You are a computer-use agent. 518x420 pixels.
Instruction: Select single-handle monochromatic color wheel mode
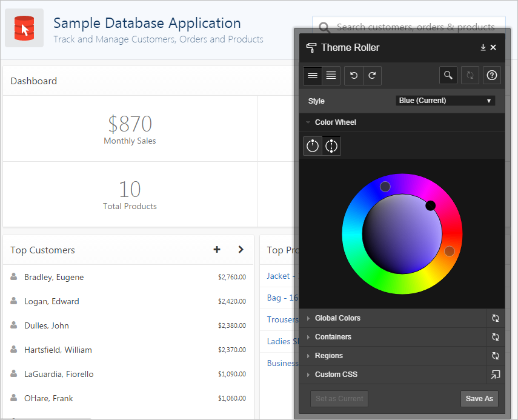(313, 146)
